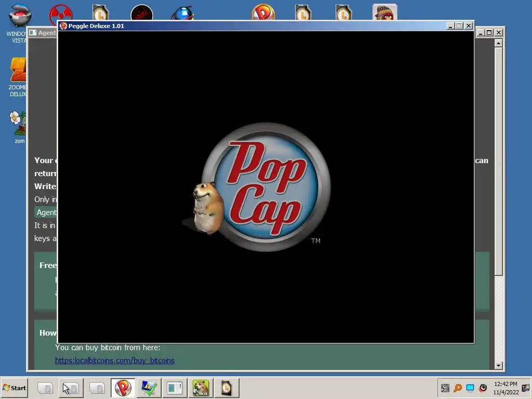Maximize the Agent window behind Peggle
The height and width of the screenshot is (399, 532).
[489, 33]
